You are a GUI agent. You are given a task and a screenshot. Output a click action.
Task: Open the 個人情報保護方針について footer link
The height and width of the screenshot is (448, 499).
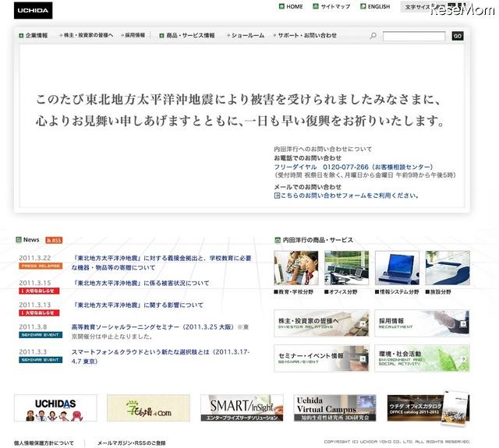pos(44,443)
